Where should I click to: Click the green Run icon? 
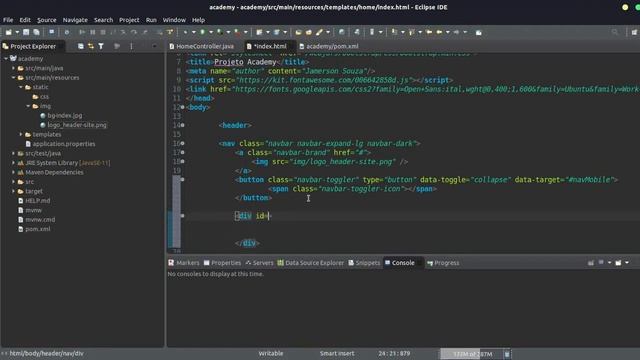pos(202,32)
